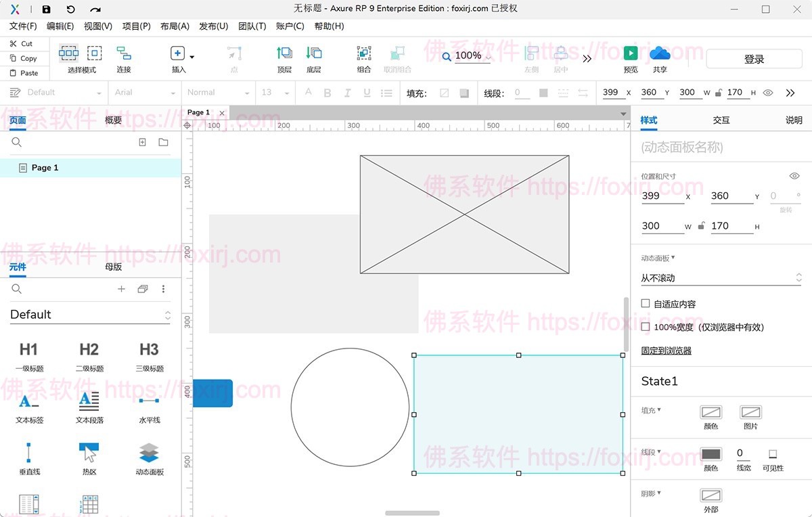Toggle visibility eye in 位置和尺寸 section
The width and height of the screenshot is (812, 517).
pos(794,176)
